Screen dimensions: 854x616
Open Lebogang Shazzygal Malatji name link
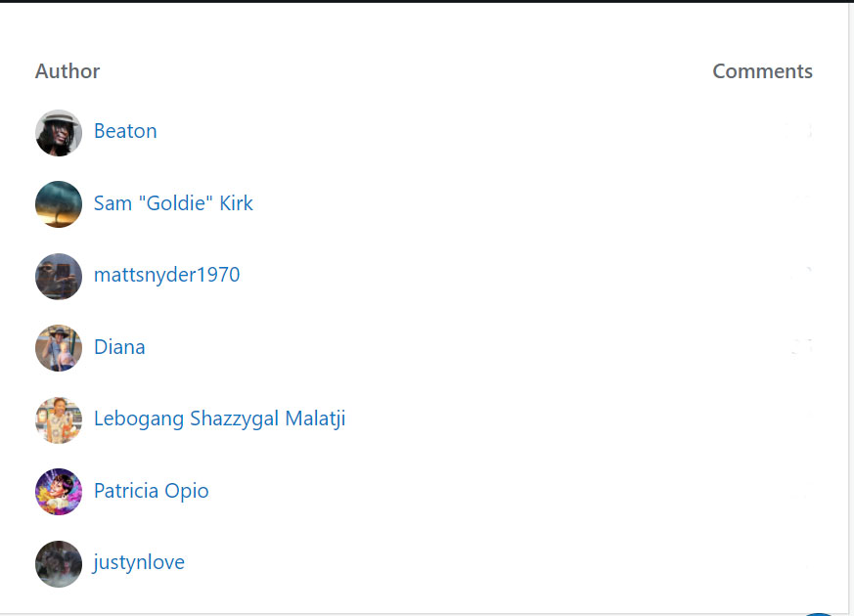point(219,418)
